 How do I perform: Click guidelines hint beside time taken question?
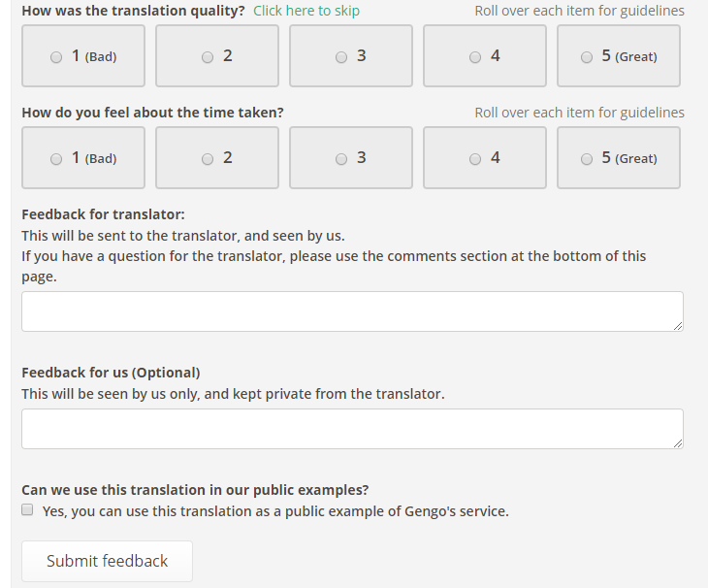point(579,113)
